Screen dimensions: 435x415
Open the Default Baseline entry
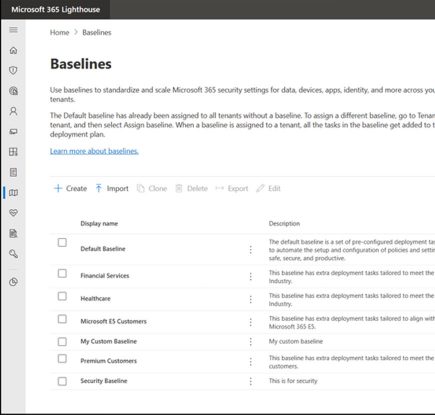(x=103, y=249)
